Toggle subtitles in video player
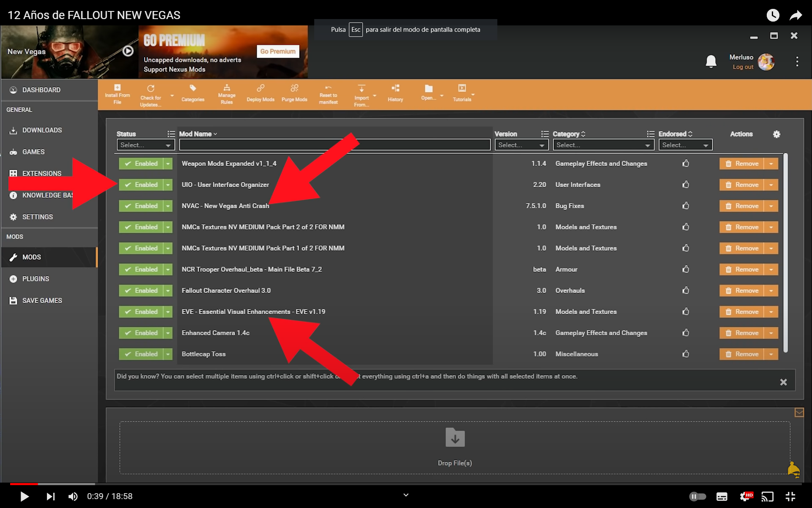Viewport: 812px width, 508px height. click(x=722, y=496)
